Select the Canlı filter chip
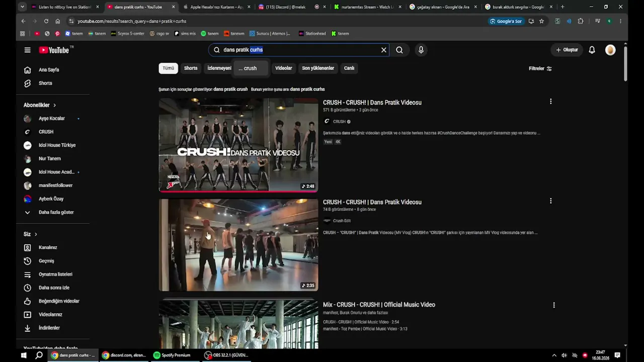This screenshot has height=362, width=644. 349,68
